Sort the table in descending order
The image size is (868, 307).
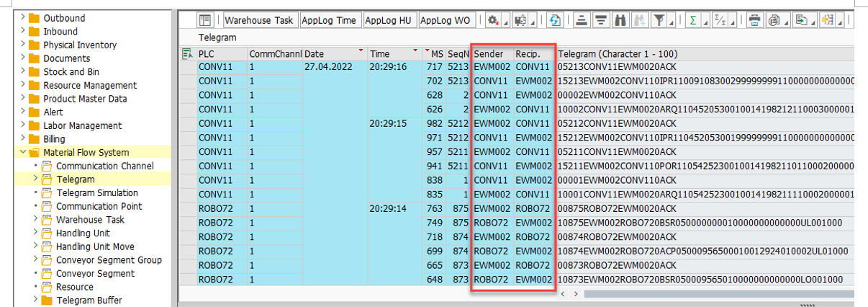[x=600, y=20]
